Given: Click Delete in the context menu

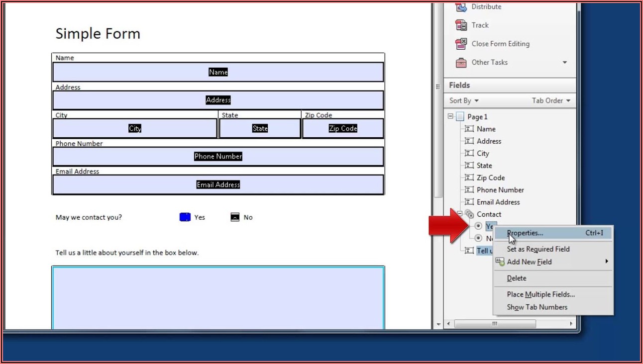Looking at the screenshot, I should [x=516, y=278].
